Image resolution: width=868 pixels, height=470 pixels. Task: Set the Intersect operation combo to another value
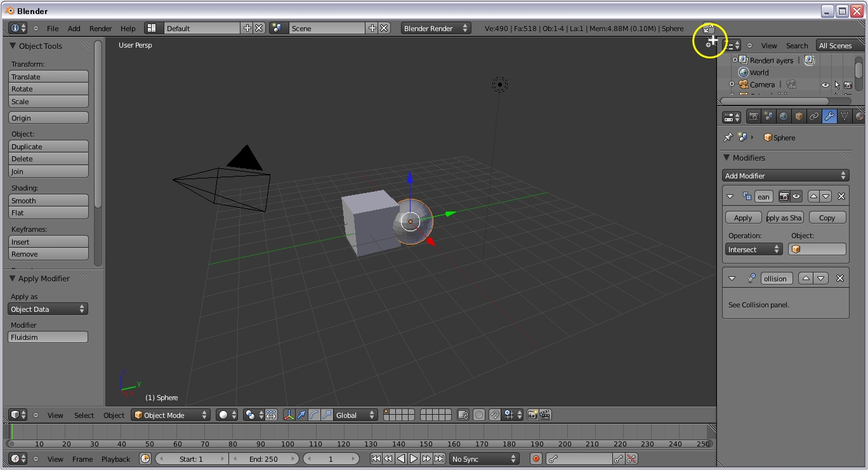click(753, 249)
